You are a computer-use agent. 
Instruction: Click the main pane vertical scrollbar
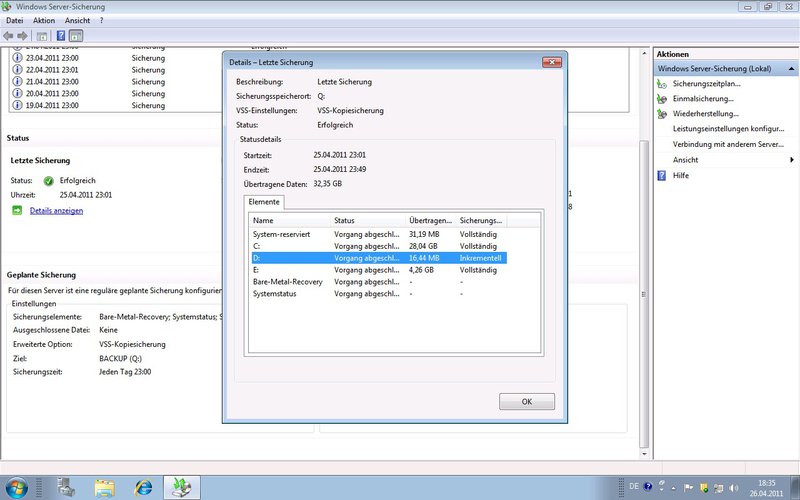coord(644,294)
